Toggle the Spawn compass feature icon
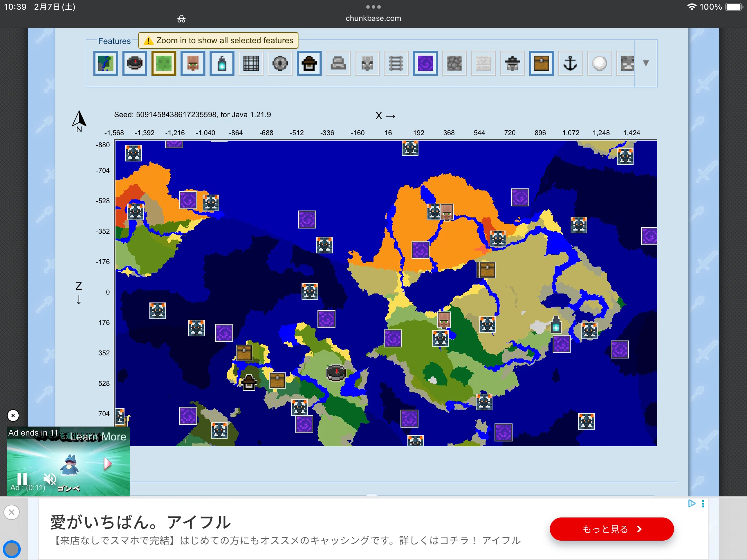Viewport: 747px width, 560px height. pyautogui.click(x=135, y=63)
